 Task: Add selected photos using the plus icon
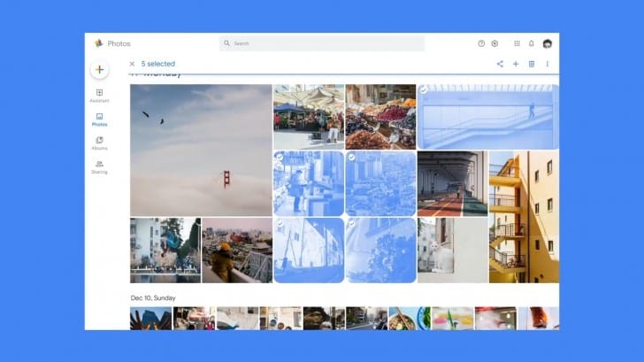[x=516, y=64]
